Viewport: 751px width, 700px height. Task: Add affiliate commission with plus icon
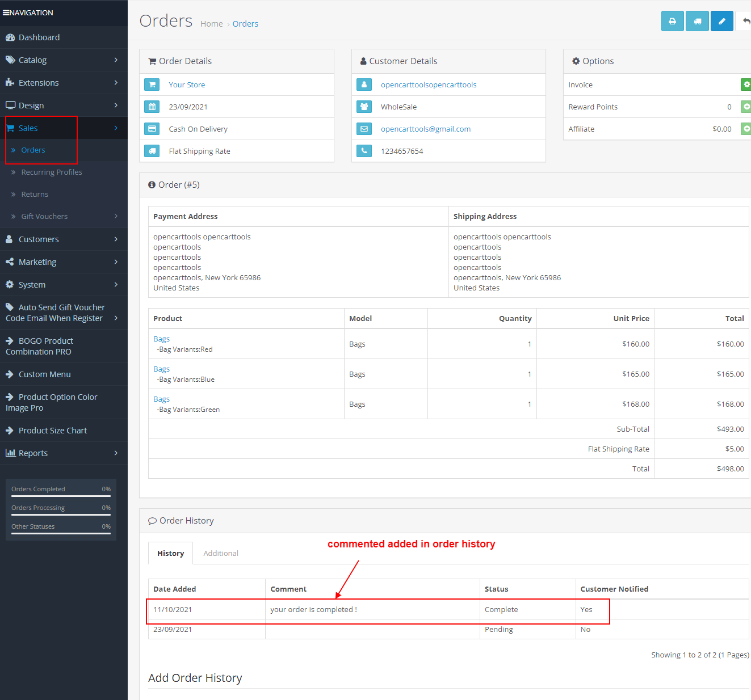pos(746,128)
